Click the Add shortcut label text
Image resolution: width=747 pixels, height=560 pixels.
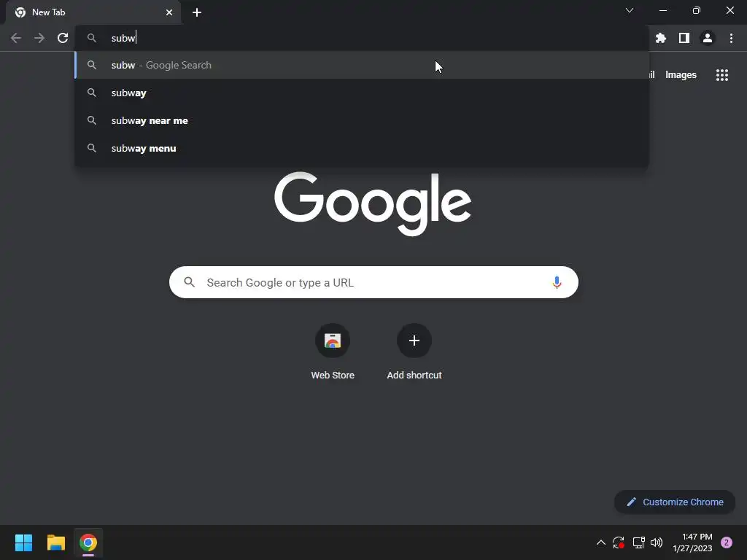(x=414, y=376)
